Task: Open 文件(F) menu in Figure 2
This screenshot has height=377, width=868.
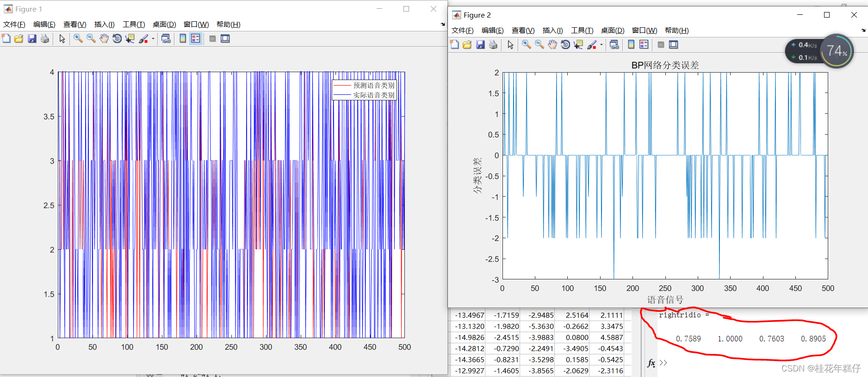Action: click(x=463, y=31)
